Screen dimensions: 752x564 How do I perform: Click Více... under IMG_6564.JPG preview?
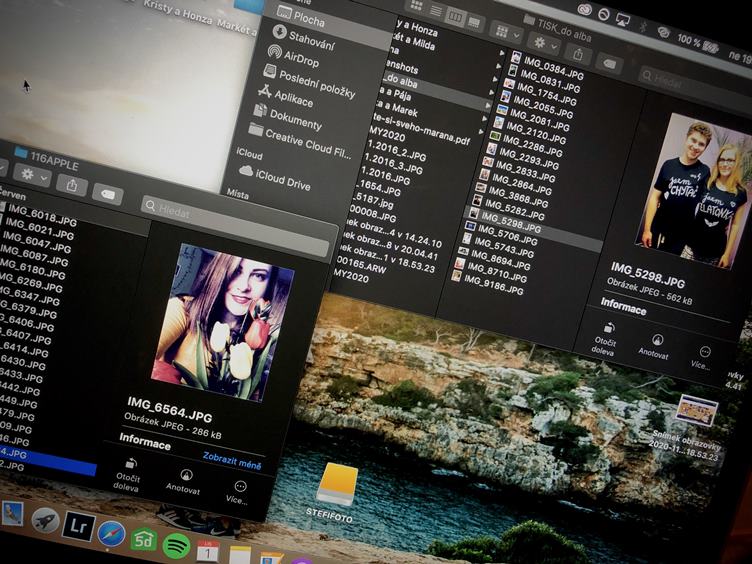[x=238, y=493]
